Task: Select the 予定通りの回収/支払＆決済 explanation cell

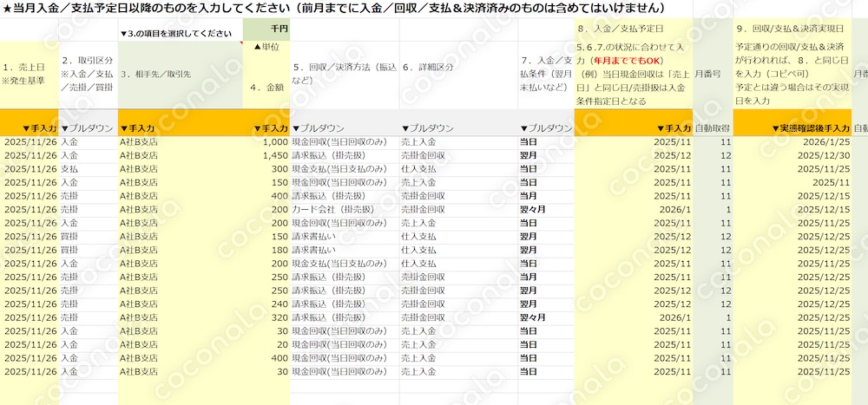Action: pyautogui.click(x=792, y=74)
